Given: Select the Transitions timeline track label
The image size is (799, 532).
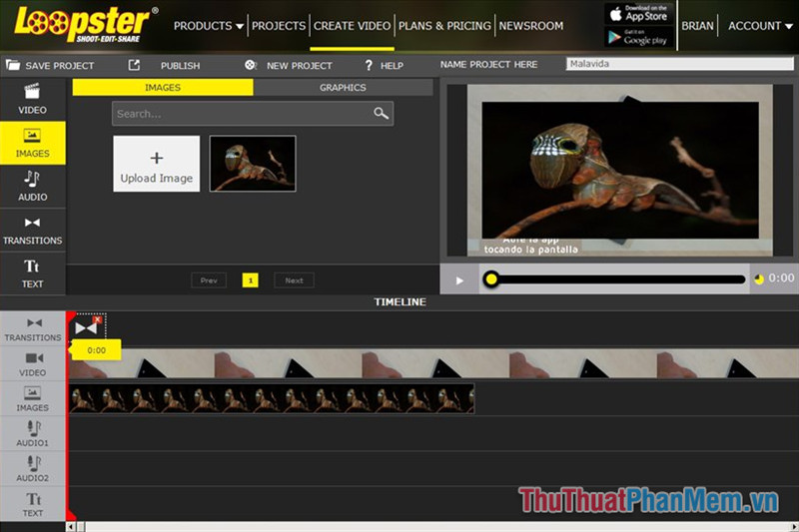Looking at the screenshot, I should pos(33,329).
